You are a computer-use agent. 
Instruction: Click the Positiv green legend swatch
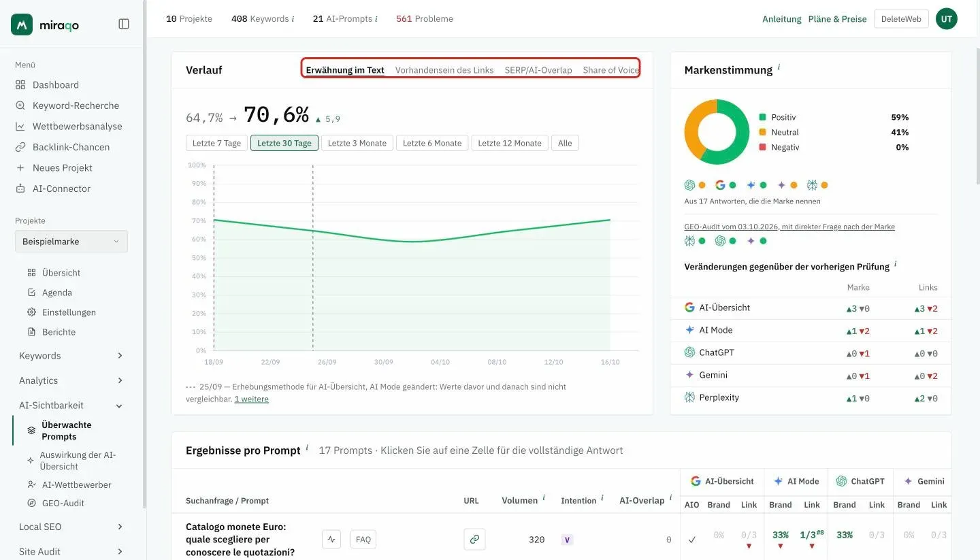(762, 118)
